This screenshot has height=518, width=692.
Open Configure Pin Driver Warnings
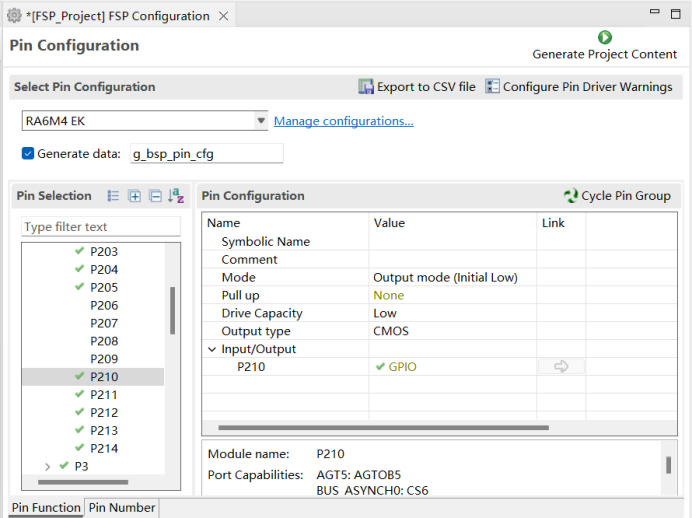pos(579,86)
